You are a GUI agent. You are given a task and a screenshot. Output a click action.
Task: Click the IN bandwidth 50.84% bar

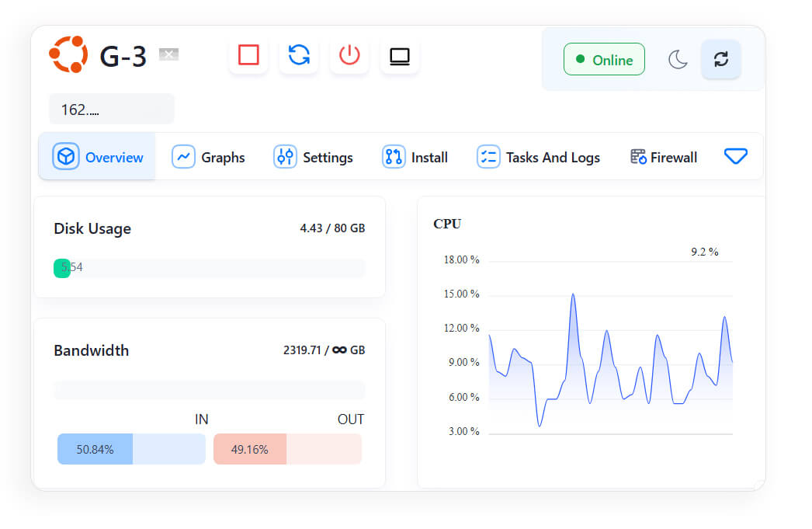(131, 449)
